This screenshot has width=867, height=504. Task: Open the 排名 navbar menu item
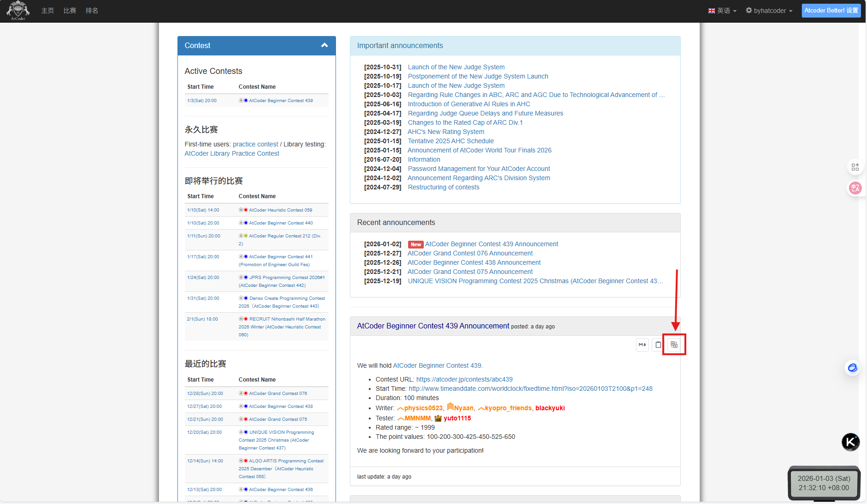(x=92, y=11)
